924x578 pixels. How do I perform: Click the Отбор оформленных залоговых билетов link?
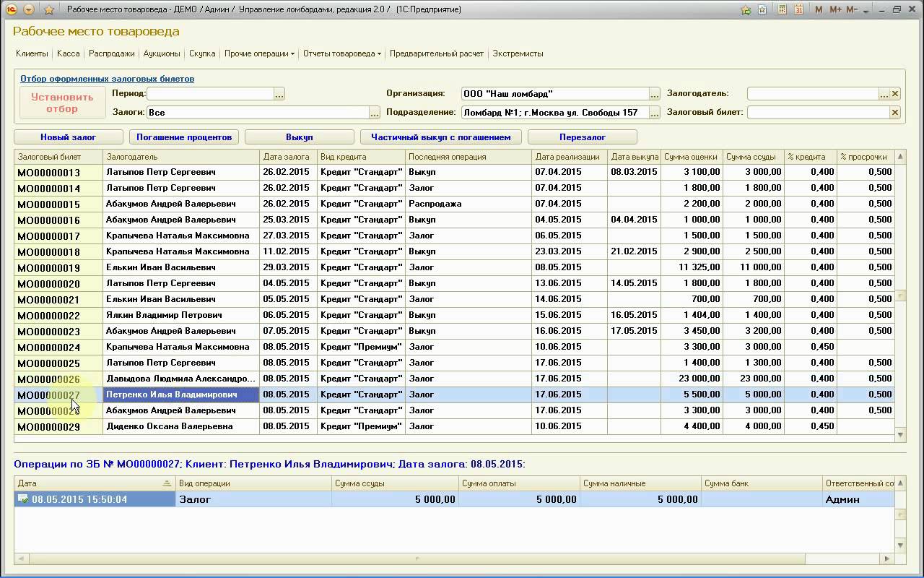pyautogui.click(x=107, y=79)
